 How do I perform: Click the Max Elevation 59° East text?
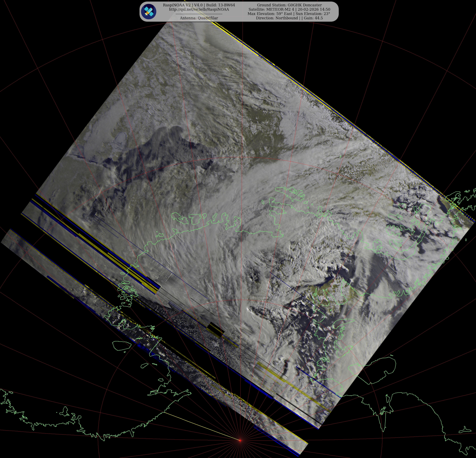pos(270,14)
